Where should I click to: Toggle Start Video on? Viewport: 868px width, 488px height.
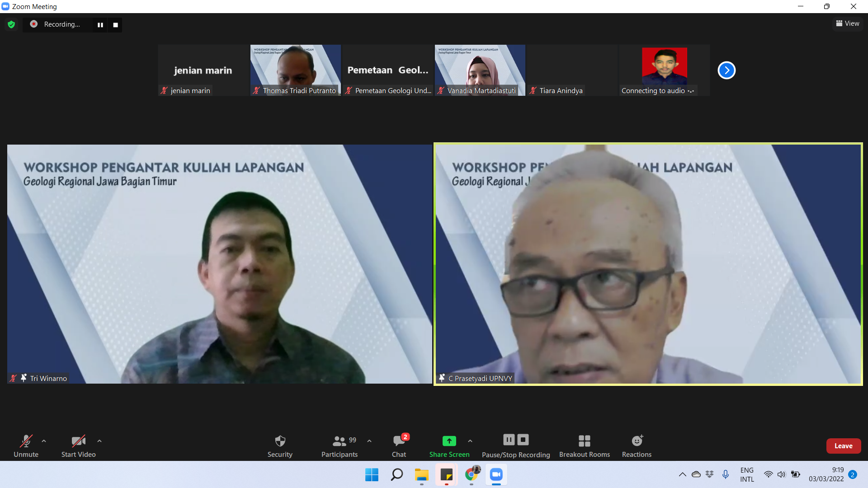pyautogui.click(x=78, y=446)
